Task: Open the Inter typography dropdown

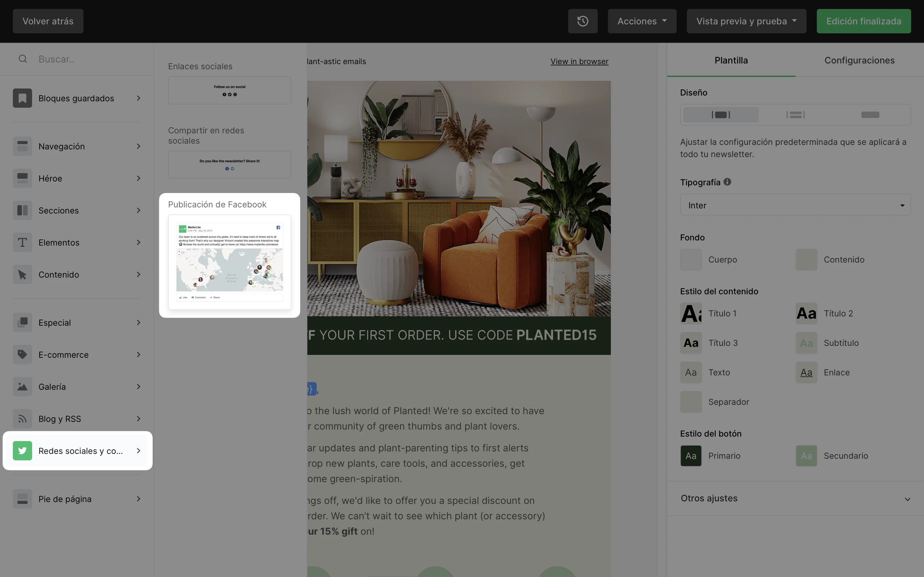Action: point(795,205)
